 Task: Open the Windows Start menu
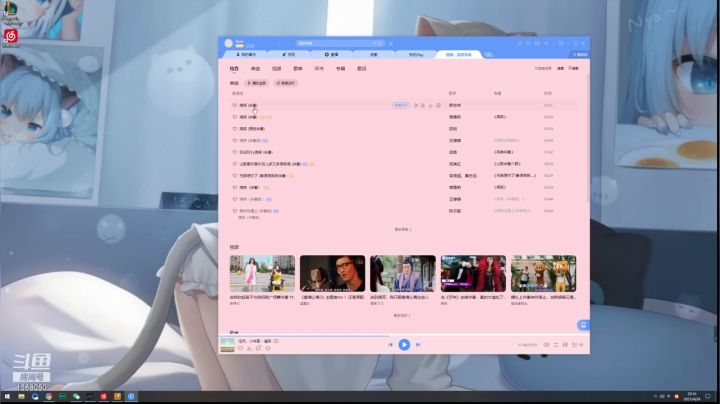click(7, 396)
